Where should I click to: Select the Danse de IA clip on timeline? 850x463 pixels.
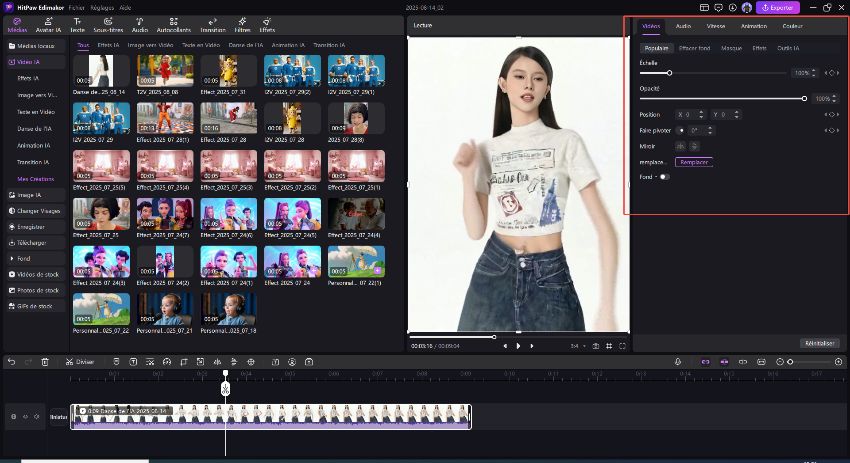271,417
